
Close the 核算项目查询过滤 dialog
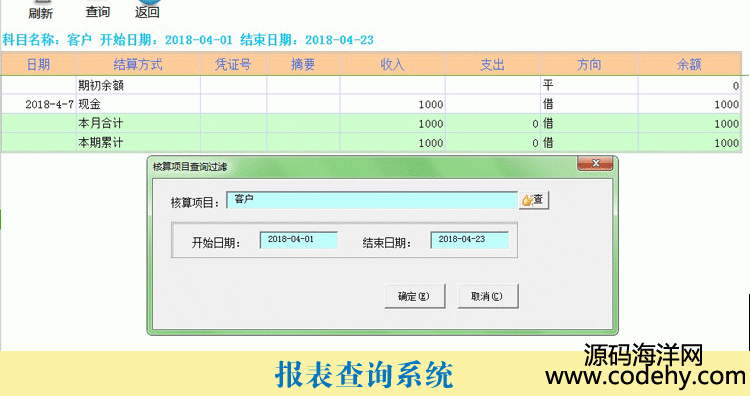coord(595,163)
